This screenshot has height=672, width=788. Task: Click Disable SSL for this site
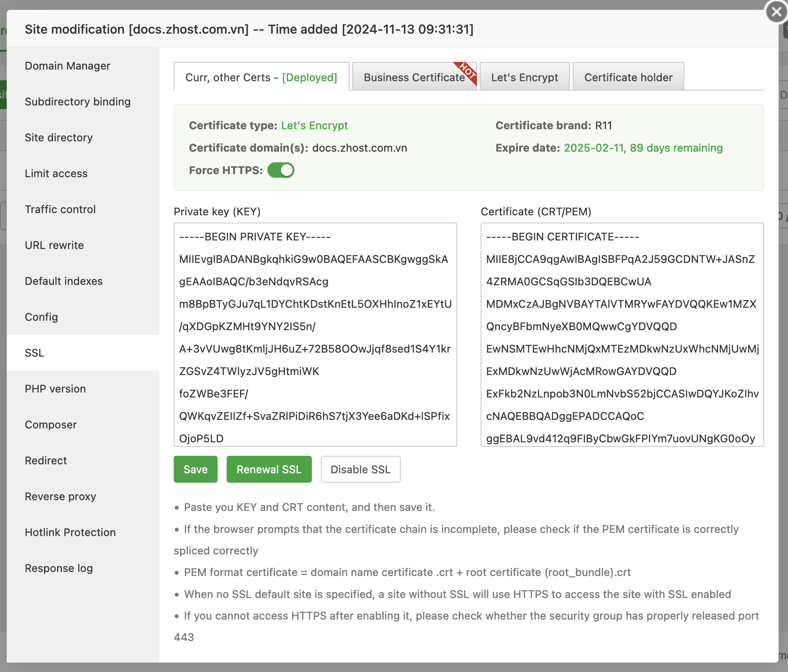(x=360, y=469)
